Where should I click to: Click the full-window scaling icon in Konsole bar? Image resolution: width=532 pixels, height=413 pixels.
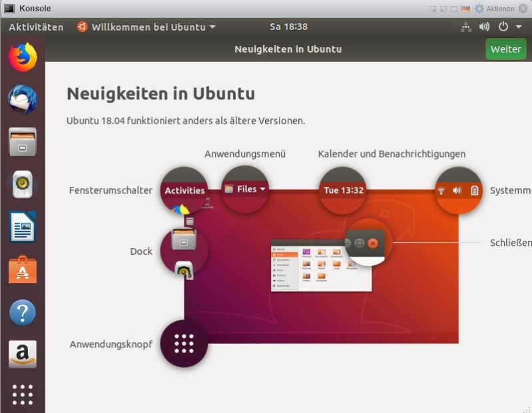454,9
